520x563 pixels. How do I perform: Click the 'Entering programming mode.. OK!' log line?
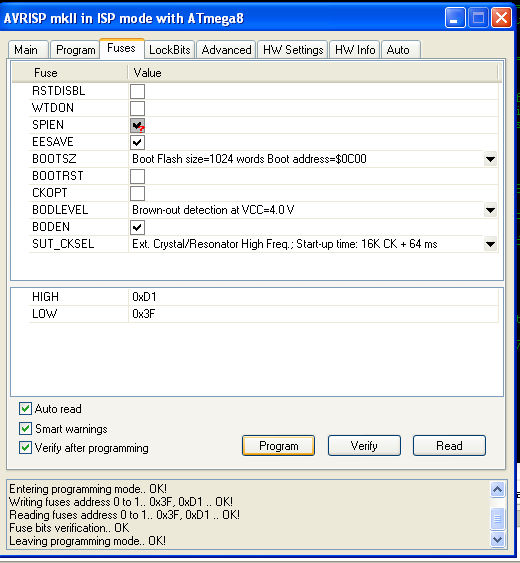coord(88,489)
